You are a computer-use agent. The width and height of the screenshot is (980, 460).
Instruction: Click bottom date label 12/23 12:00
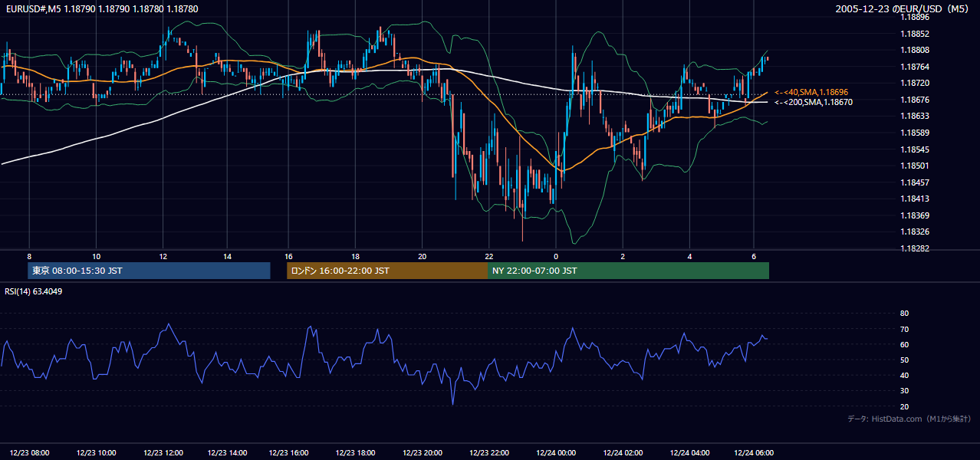click(x=163, y=453)
